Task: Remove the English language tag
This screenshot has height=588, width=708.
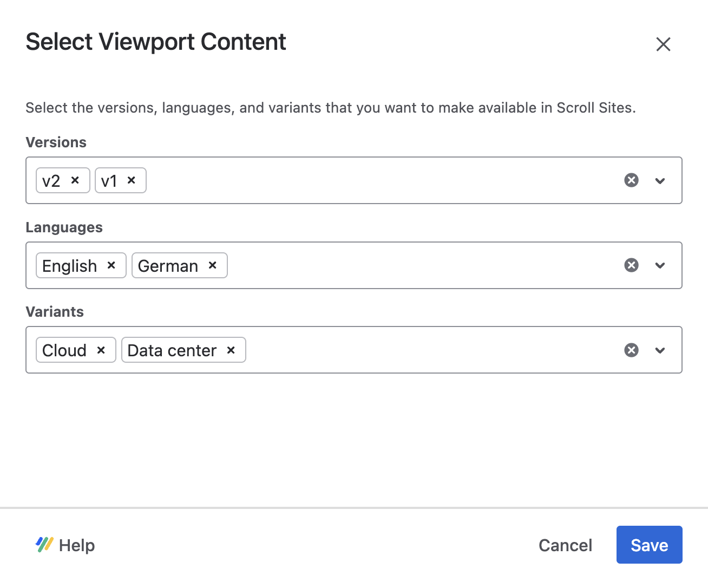Action: [112, 265]
